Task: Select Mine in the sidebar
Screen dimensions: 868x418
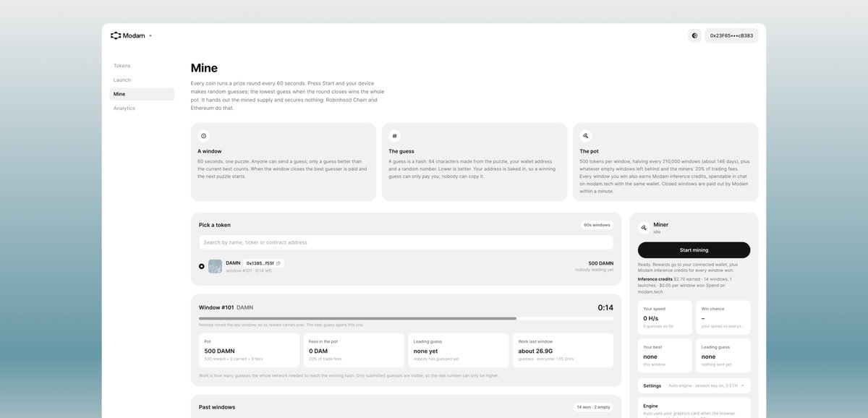Action: pos(142,94)
